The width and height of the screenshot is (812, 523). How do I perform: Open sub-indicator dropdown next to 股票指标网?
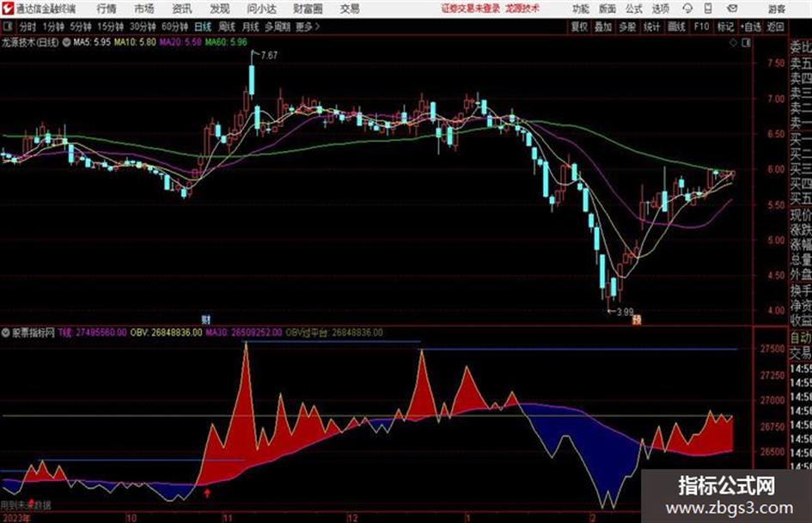(5, 333)
